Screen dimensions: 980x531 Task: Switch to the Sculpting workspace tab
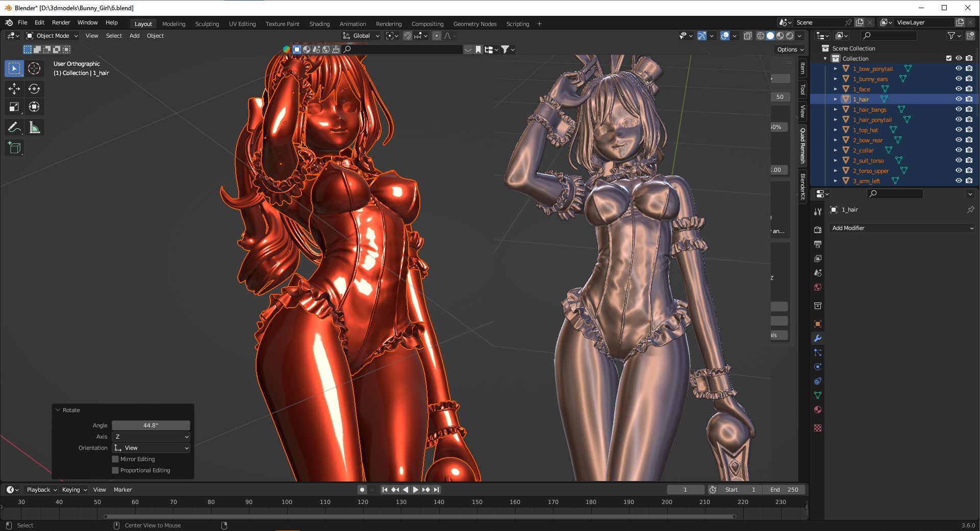[207, 24]
